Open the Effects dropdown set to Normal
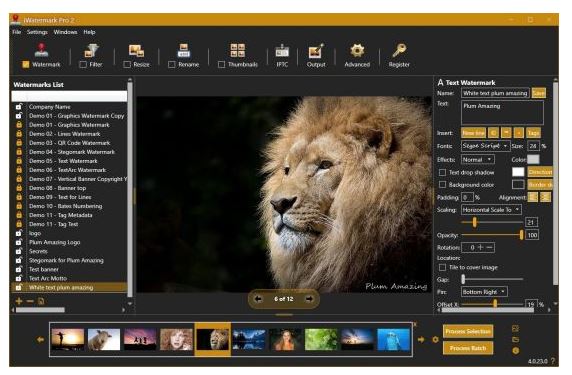Viewport: 572px width, 375px height. click(478, 159)
